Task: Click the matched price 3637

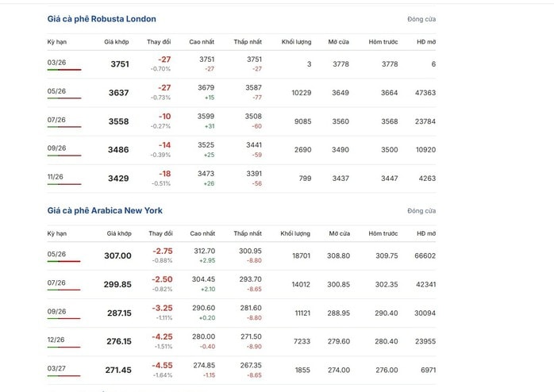Action: point(118,93)
